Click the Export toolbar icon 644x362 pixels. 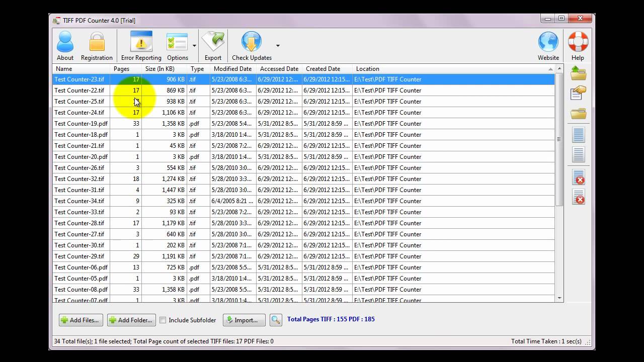[x=213, y=46]
